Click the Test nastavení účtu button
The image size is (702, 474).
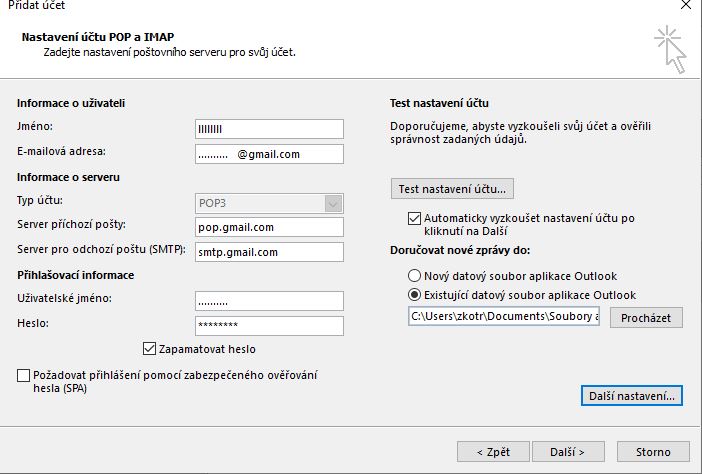452,188
